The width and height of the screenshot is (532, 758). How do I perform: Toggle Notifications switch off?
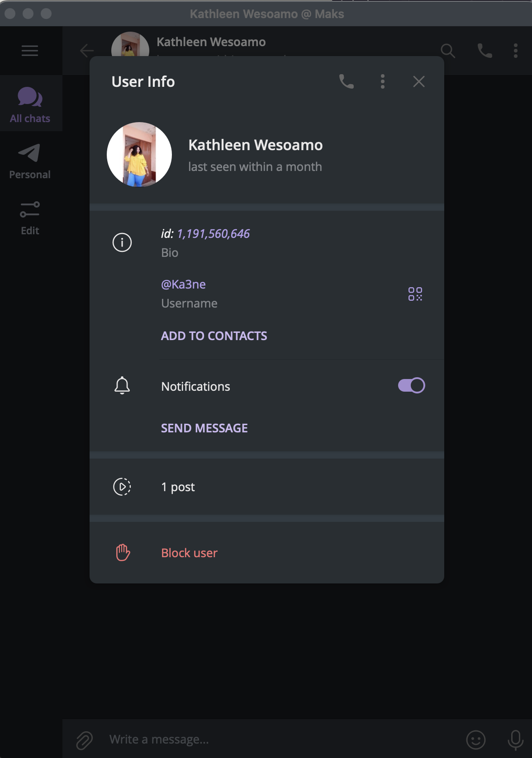pos(411,386)
